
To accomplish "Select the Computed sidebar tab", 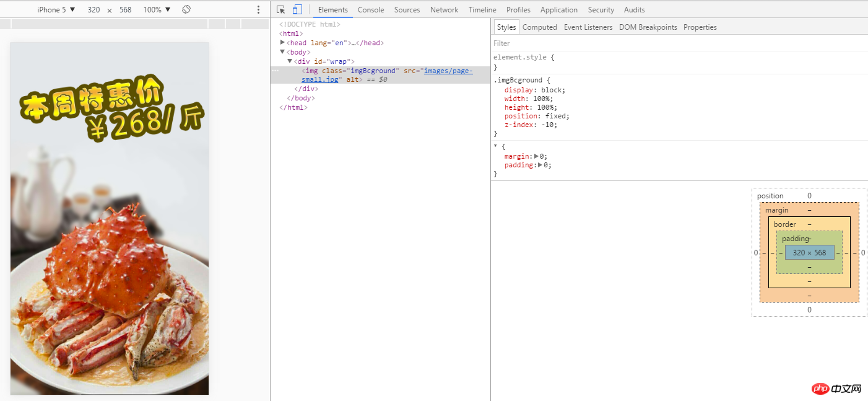I will [540, 27].
